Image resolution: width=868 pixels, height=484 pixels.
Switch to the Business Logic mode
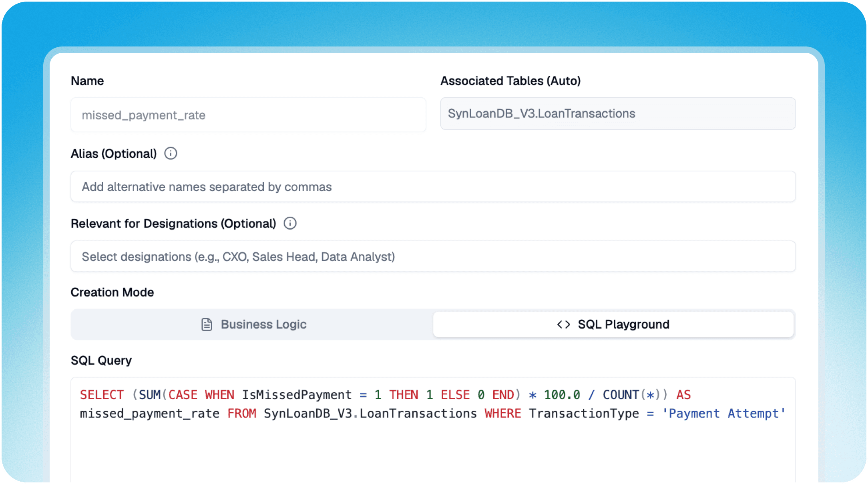[x=253, y=324]
